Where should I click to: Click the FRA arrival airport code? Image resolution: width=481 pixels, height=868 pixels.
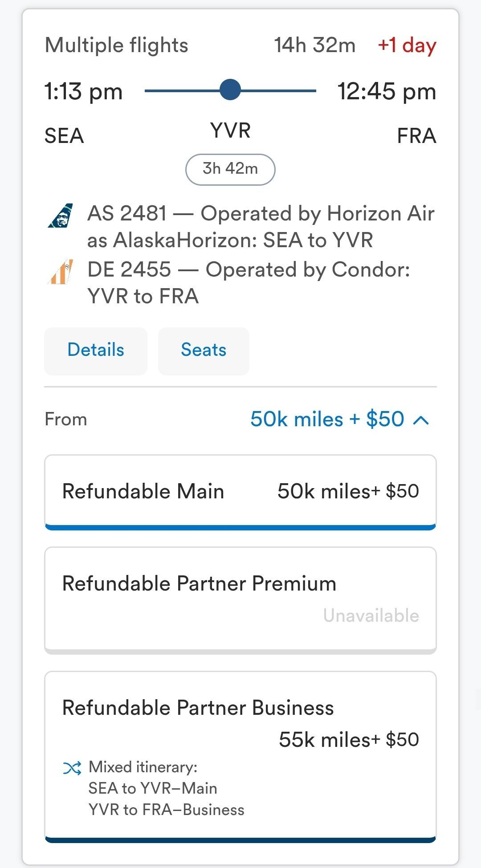[416, 136]
